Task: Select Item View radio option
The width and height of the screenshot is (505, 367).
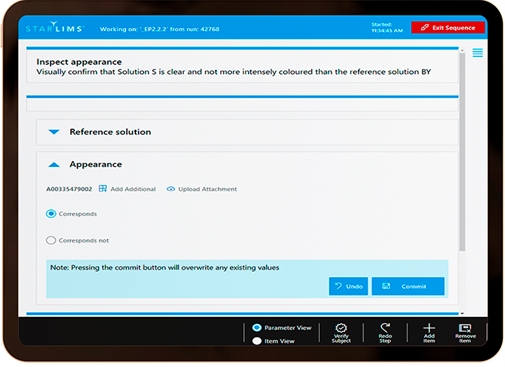Action: pyautogui.click(x=257, y=341)
